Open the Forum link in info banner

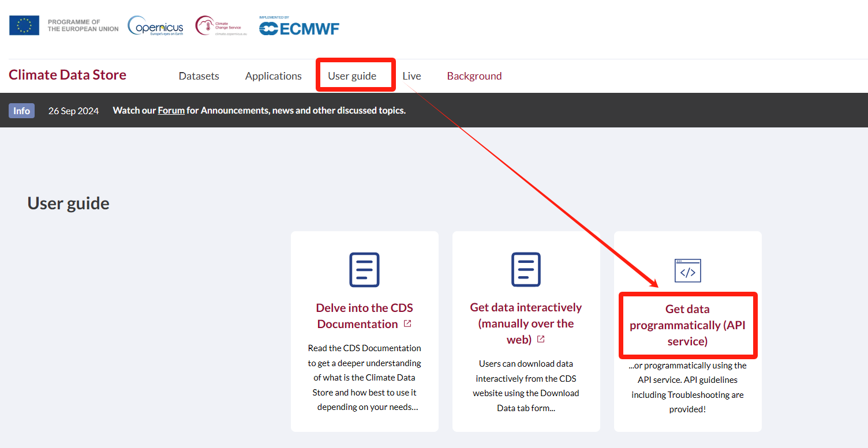(x=171, y=110)
